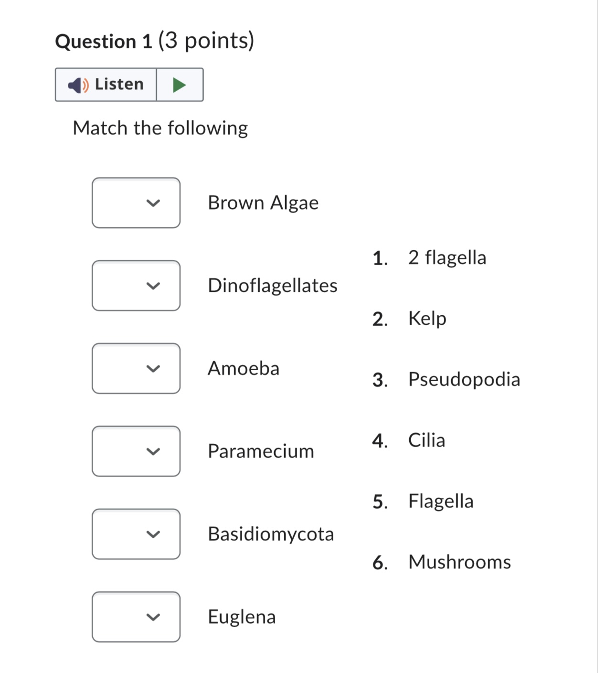Screen dimensions: 616x673
Task: Click answer option 3, Pseudopodia
Action: (x=446, y=380)
